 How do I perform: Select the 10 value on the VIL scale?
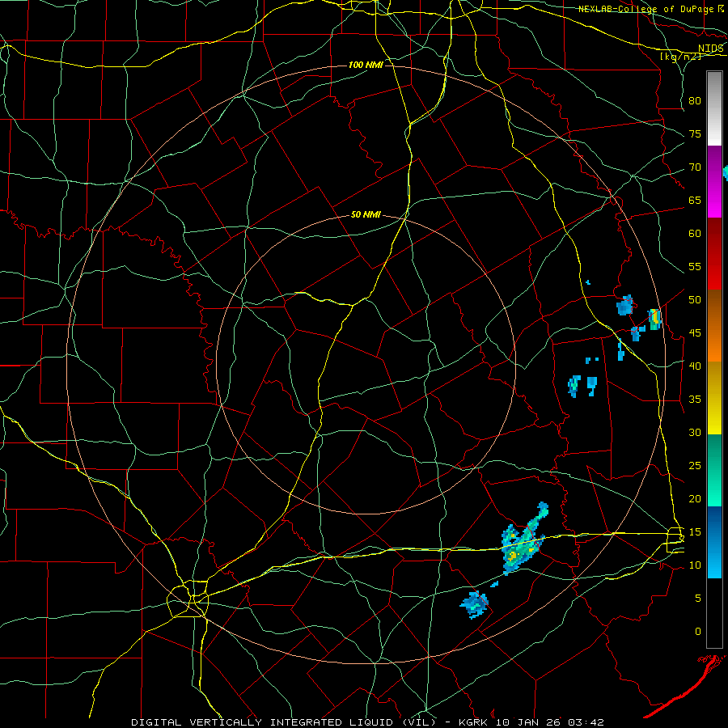click(x=695, y=565)
